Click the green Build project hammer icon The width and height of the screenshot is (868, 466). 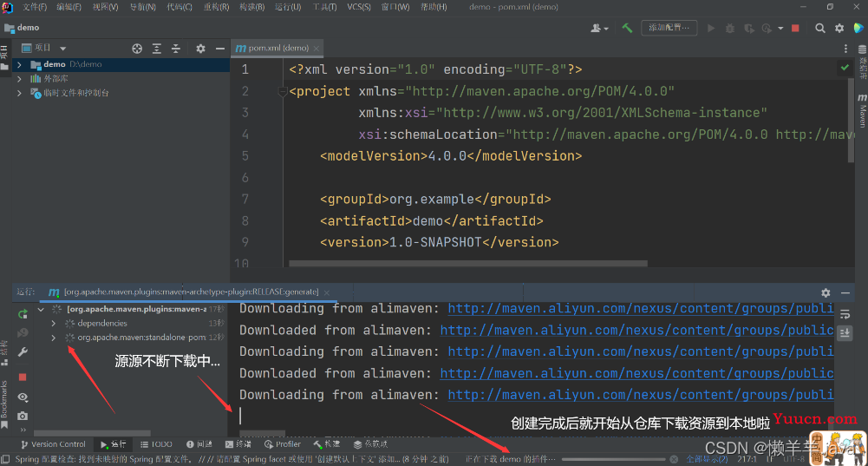pyautogui.click(x=627, y=28)
